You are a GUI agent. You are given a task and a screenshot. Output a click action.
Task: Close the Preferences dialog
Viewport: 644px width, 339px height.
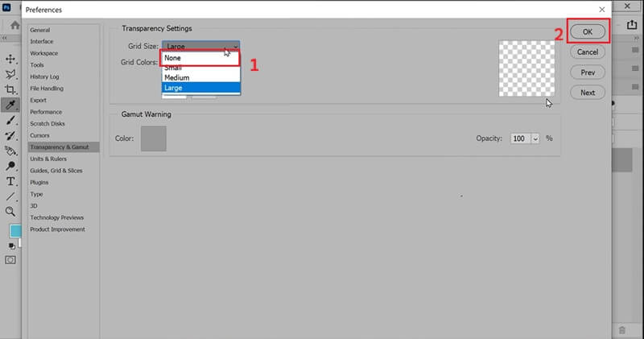click(x=601, y=10)
